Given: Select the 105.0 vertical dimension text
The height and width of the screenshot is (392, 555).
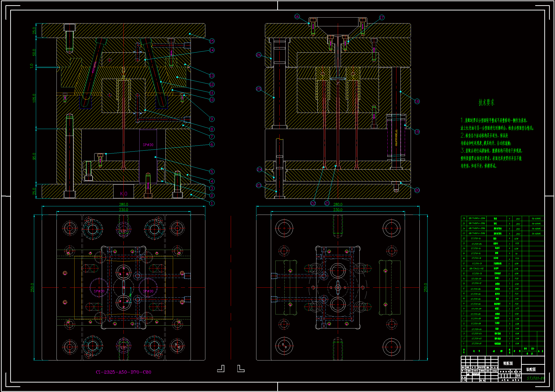Looking at the screenshot, I should click(x=34, y=98).
